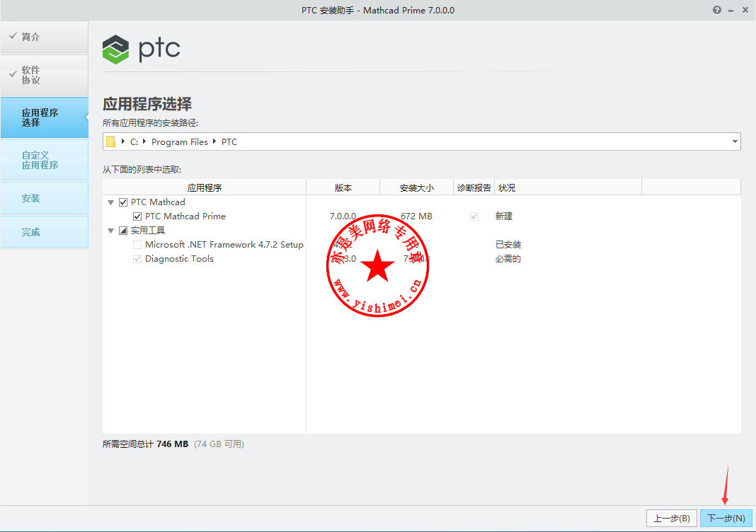Go to the 软件协议 step

pos(45,75)
